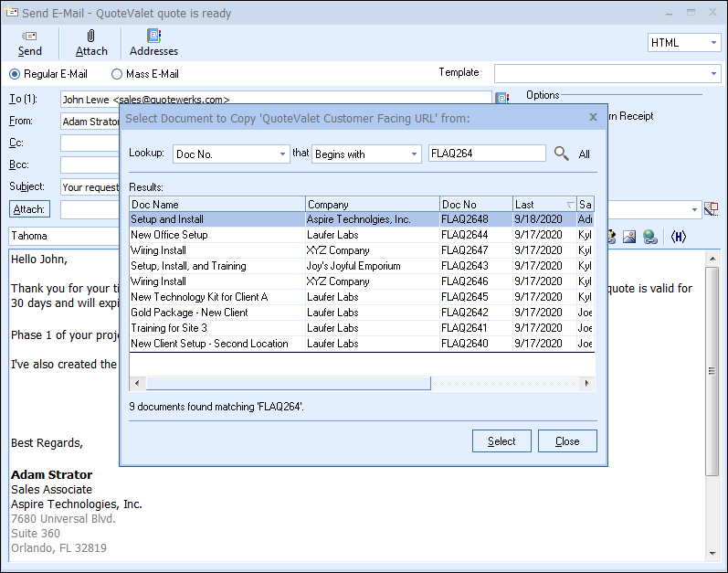
Task: Open the Doc No. lookup dropdown
Action: 282,154
